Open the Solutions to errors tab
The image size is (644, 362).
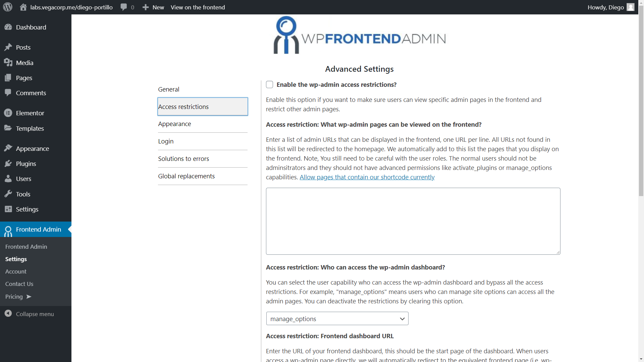pyautogui.click(x=183, y=159)
